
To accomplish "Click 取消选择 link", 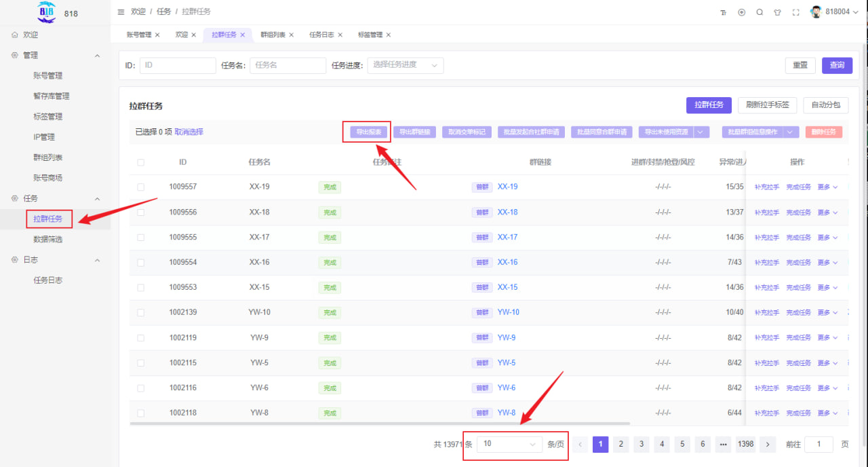I will [x=189, y=132].
